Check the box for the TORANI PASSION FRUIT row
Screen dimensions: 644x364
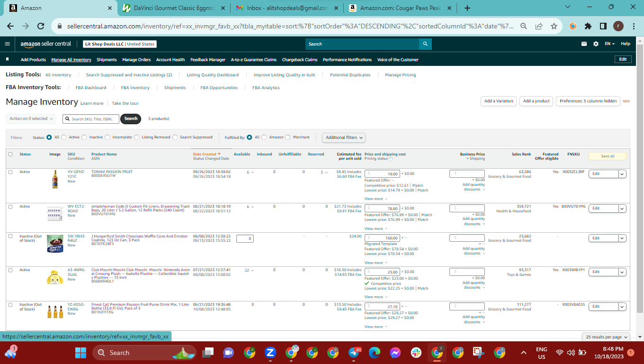pos(10,172)
